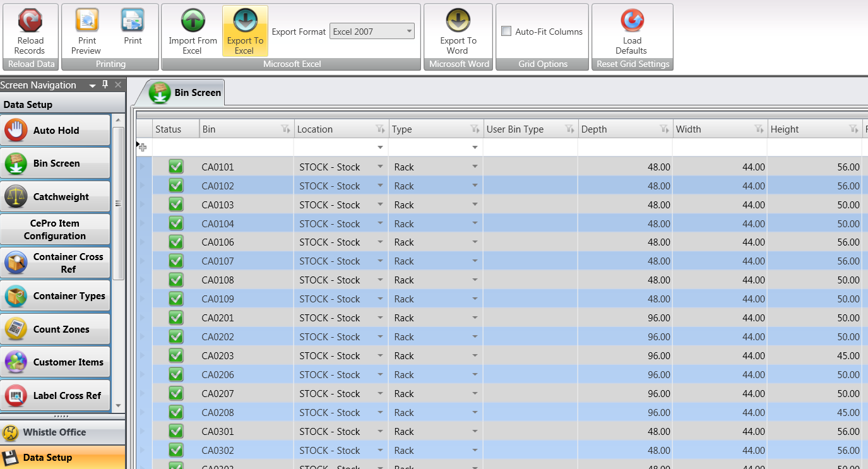
Task: Click the Print icon in toolbar
Action: (133, 21)
